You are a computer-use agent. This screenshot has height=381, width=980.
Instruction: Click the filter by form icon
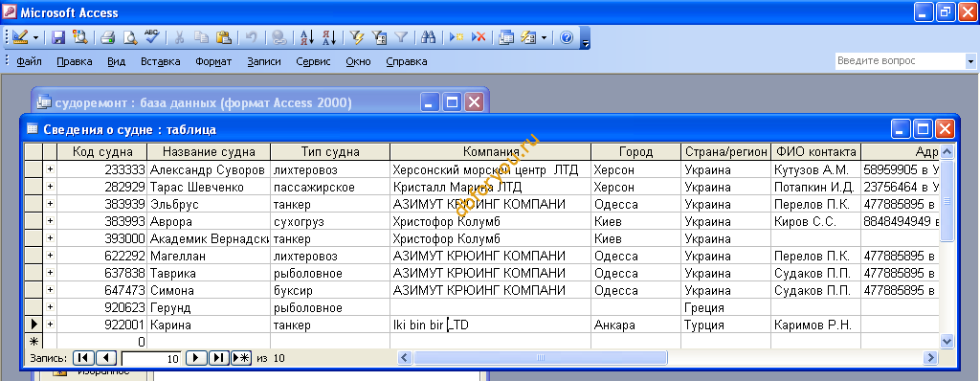(x=379, y=37)
